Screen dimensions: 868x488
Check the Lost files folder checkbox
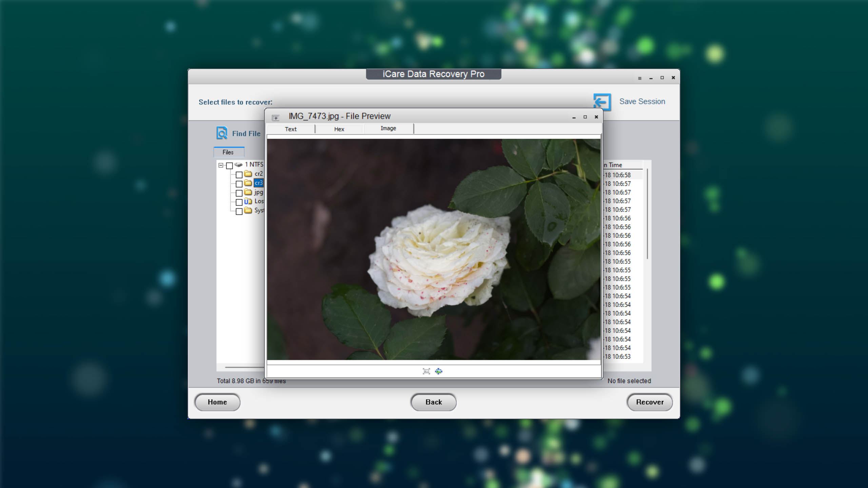[239, 202]
